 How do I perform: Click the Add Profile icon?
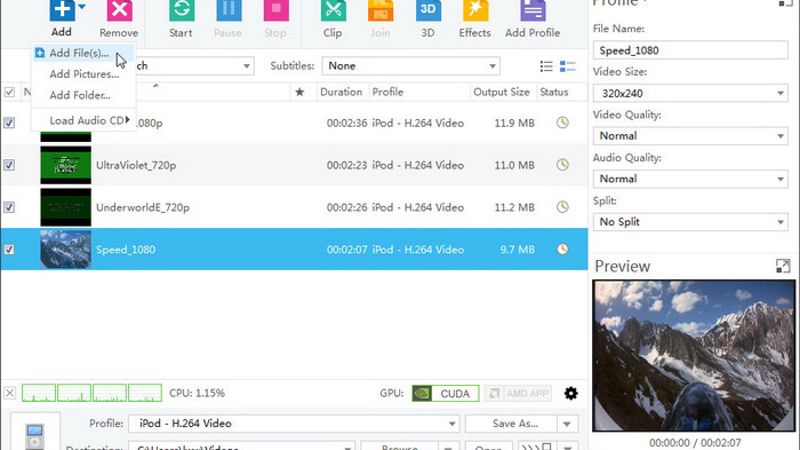(533, 9)
